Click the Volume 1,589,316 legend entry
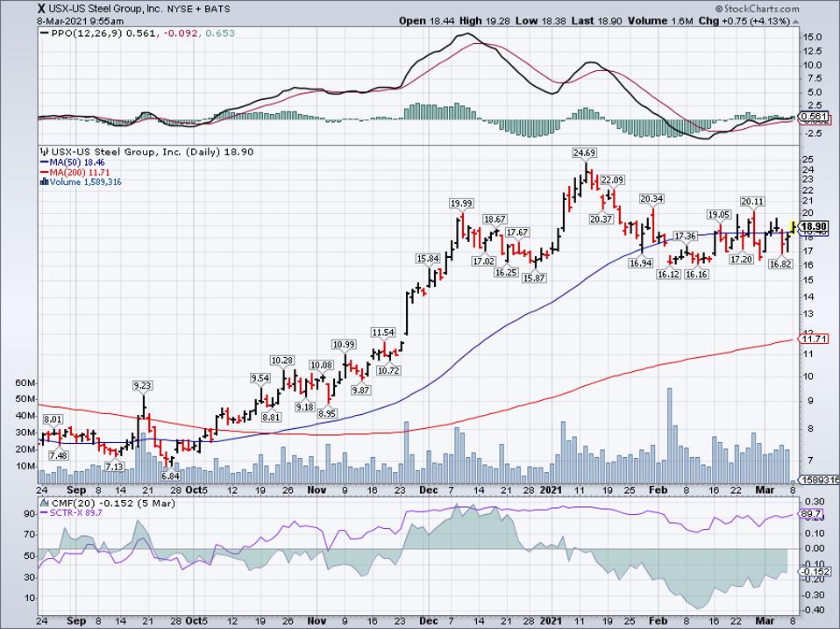840x629 pixels. (82, 182)
